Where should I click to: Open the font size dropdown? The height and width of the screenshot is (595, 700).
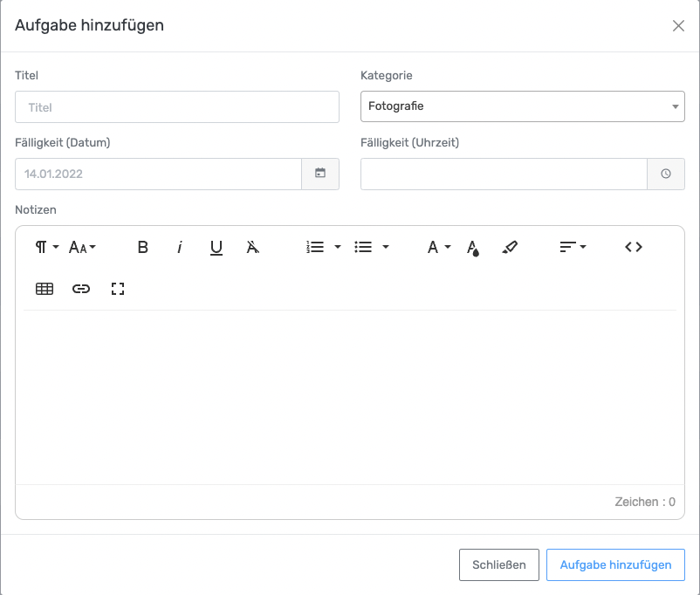click(x=82, y=248)
